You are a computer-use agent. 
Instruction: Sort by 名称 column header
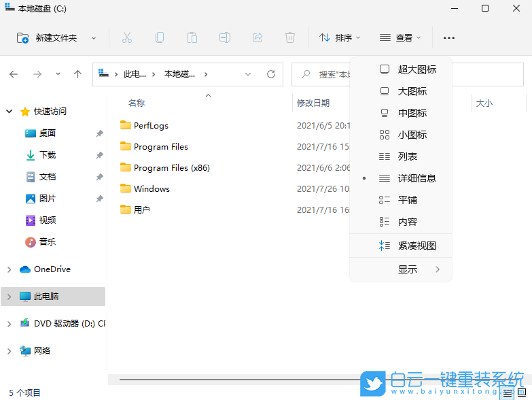coord(137,103)
